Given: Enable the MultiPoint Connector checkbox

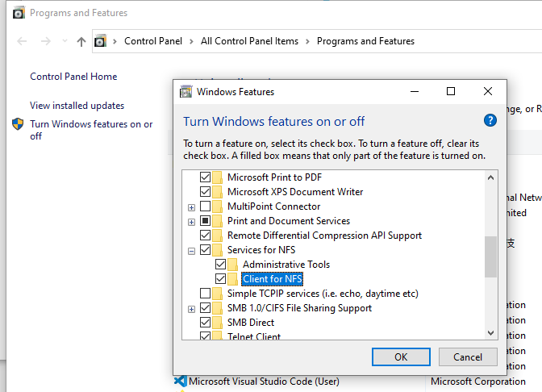Looking at the screenshot, I should (205, 206).
